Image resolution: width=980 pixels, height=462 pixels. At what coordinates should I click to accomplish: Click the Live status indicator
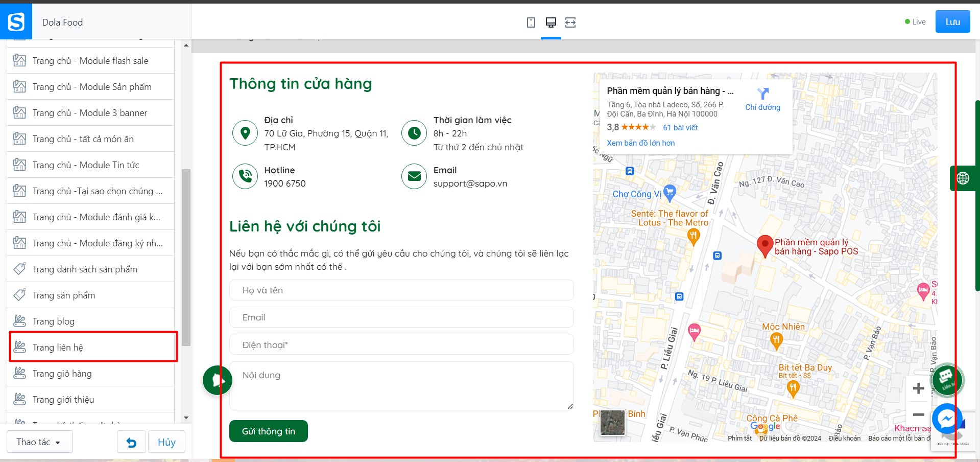(x=915, y=22)
